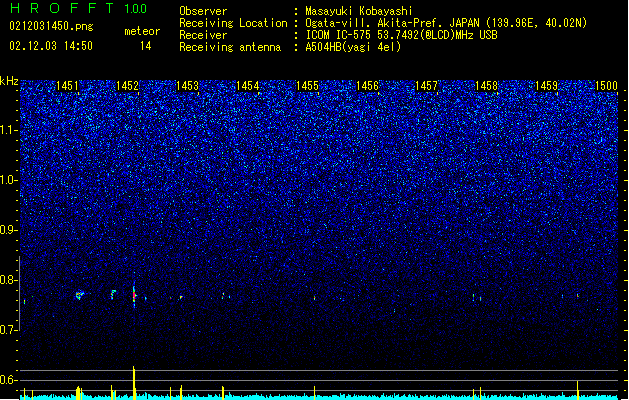This screenshot has width=629, height=400.
Task: Click the Observer label
Action: tap(203, 11)
